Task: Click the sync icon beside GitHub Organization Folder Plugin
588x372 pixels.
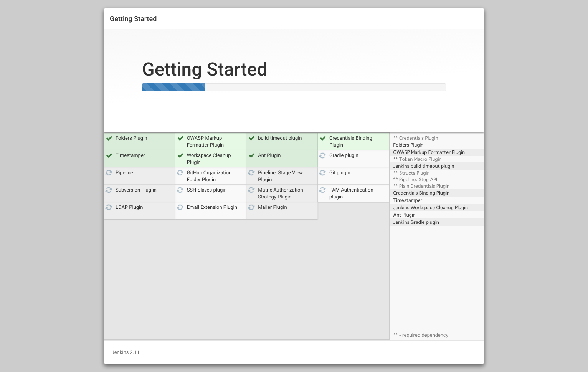Action: pos(180,173)
